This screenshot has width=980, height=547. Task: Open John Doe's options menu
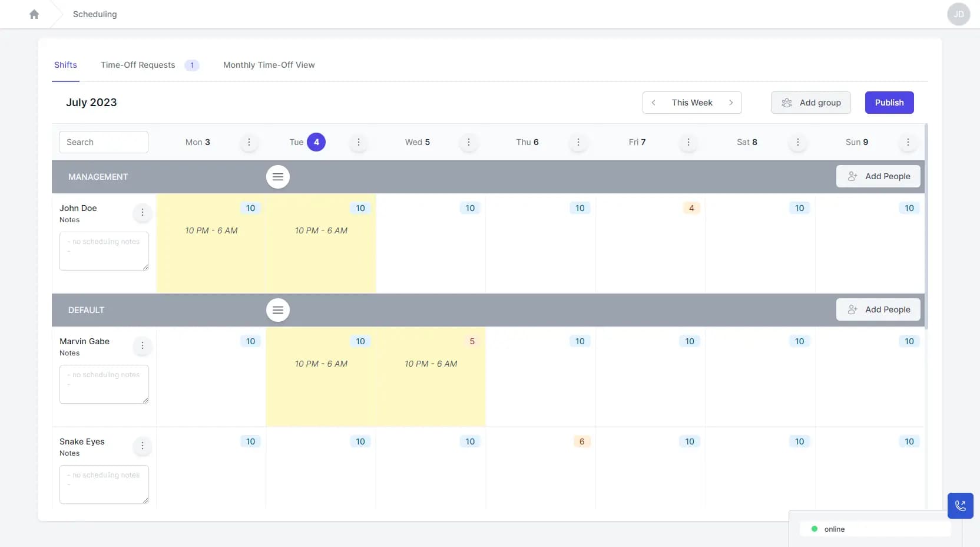pos(142,213)
